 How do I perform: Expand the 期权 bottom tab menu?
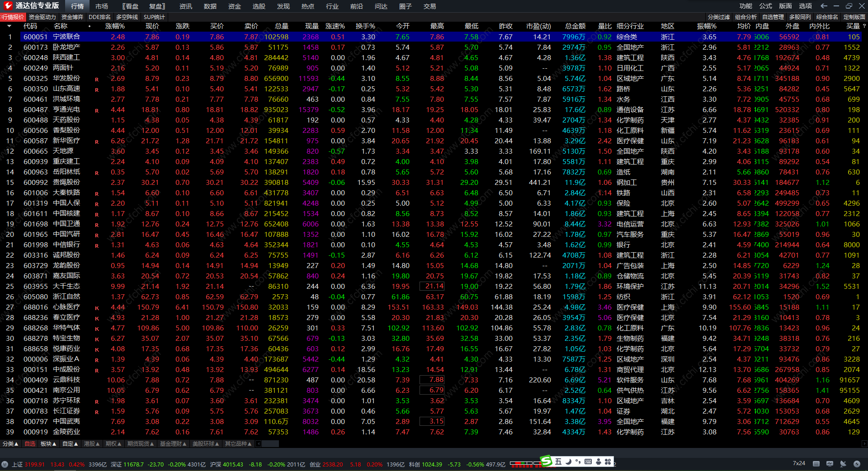(x=113, y=444)
